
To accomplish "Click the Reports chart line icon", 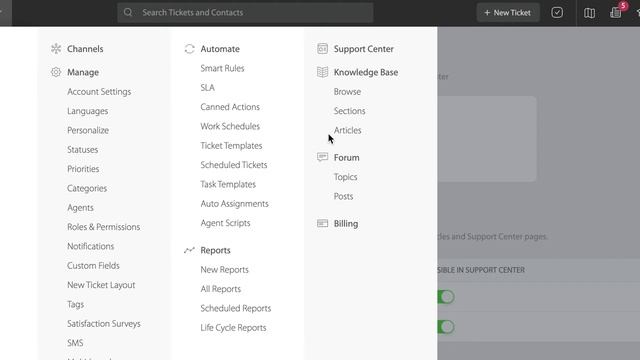I will coord(189,250).
